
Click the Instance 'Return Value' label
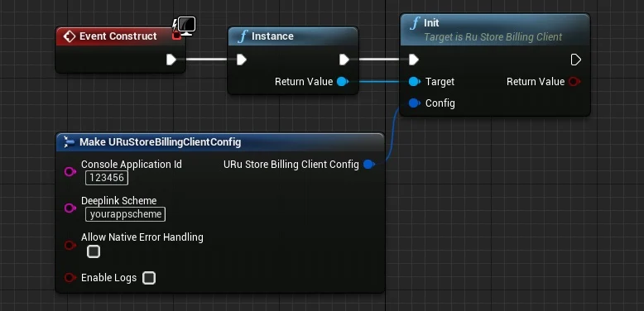pos(304,82)
